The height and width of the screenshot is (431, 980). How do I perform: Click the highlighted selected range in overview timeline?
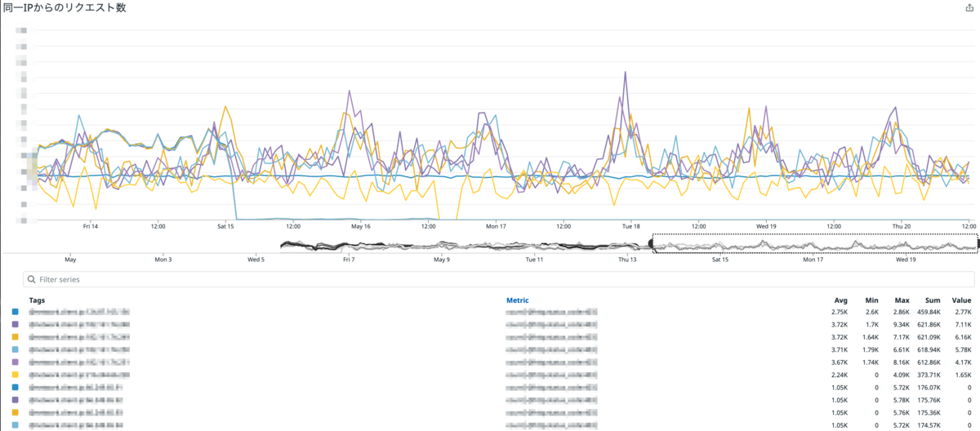coord(814,243)
